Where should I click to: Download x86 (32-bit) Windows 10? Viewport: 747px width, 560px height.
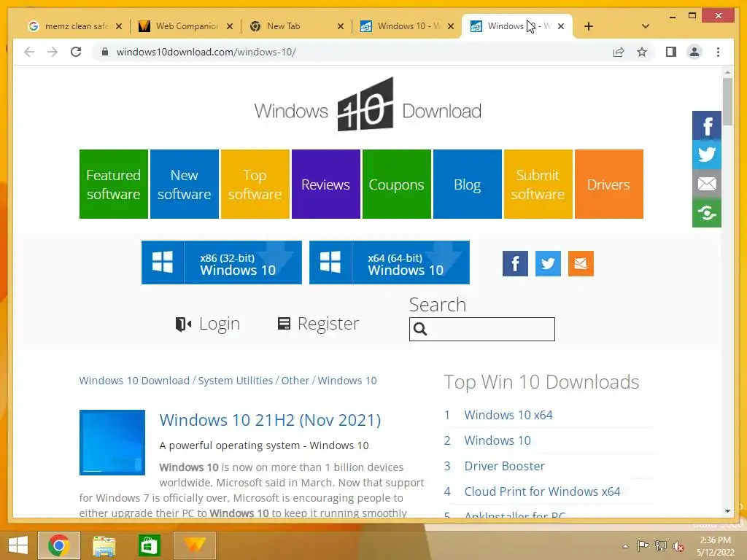tap(222, 262)
